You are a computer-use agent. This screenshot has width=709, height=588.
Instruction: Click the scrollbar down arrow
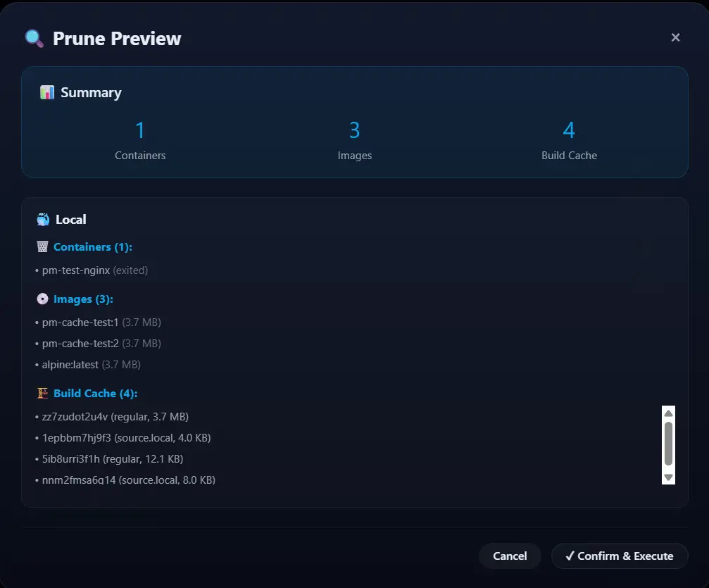click(x=668, y=477)
